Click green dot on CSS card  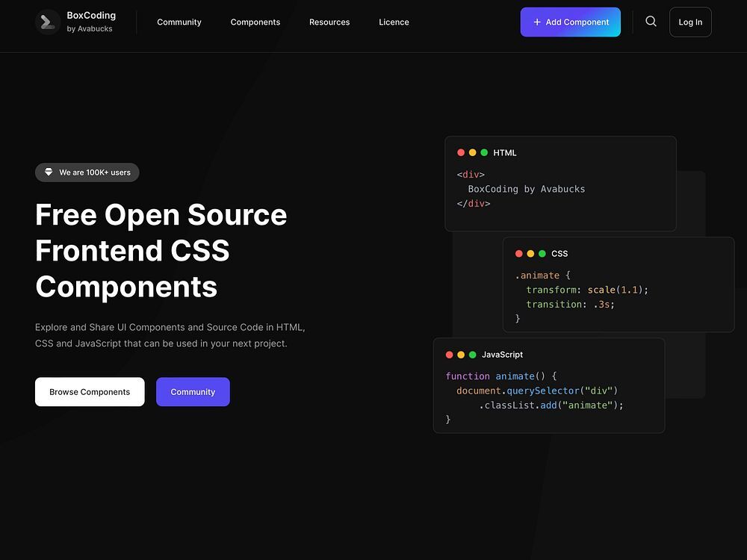point(542,253)
